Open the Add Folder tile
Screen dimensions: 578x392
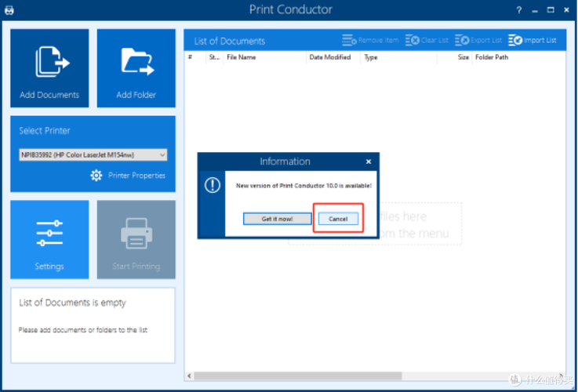[136, 68]
